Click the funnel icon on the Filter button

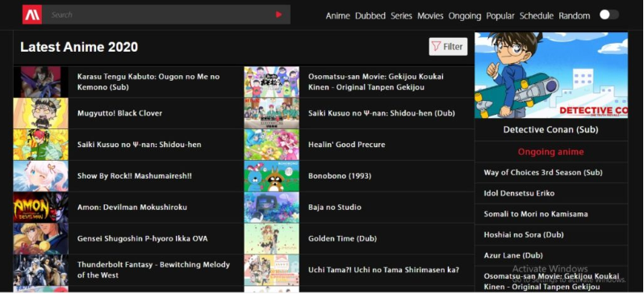click(x=436, y=47)
